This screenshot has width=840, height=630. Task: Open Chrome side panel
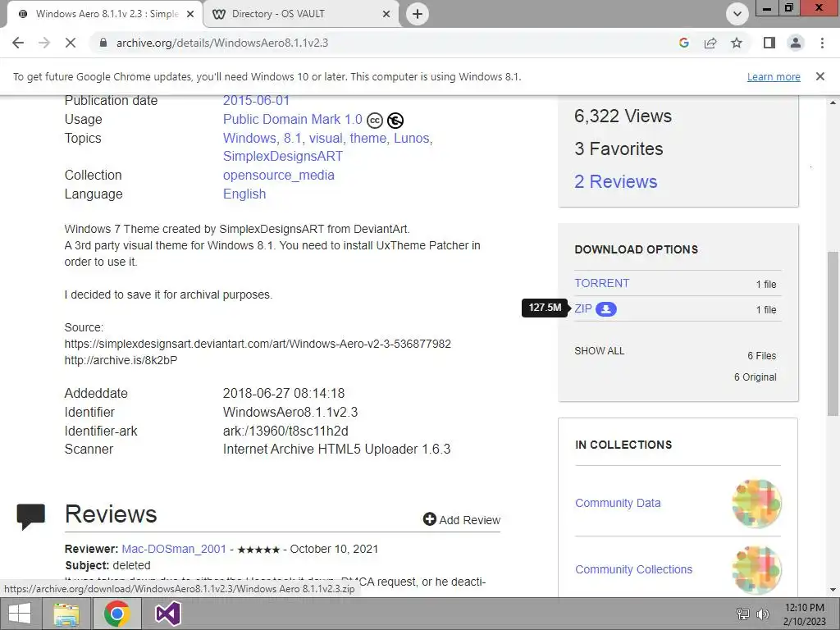pos(769,43)
